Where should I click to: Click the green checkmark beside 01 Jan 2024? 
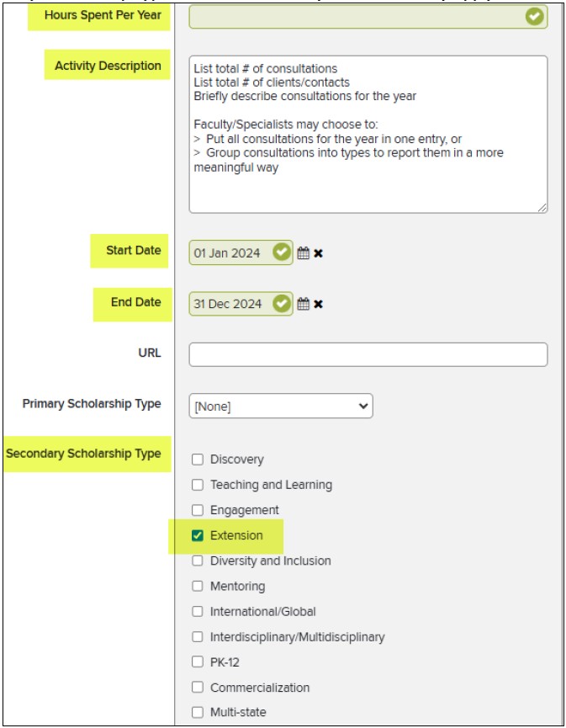click(x=281, y=253)
